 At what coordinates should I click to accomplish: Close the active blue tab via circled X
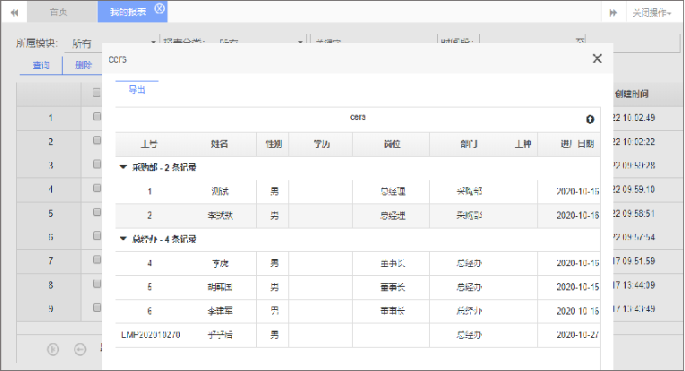click(160, 8)
